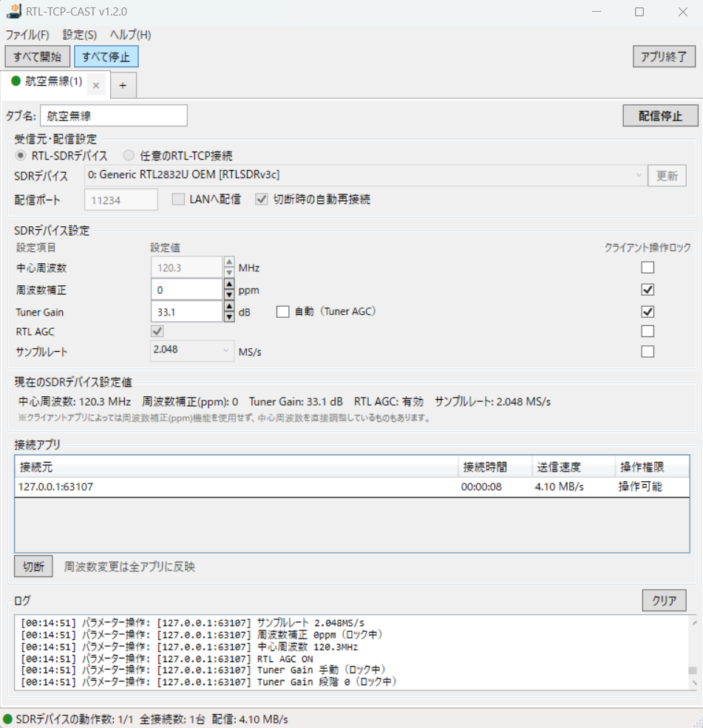Click the RTL-TCP-CAST app icon in title bar
Image resolution: width=703 pixels, height=728 pixels.
coord(14,11)
